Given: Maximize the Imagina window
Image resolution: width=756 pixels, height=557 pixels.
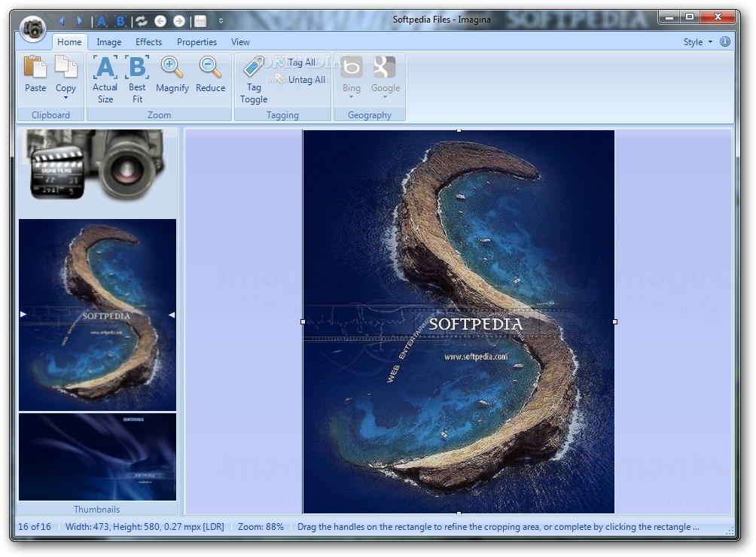Looking at the screenshot, I should [690, 17].
